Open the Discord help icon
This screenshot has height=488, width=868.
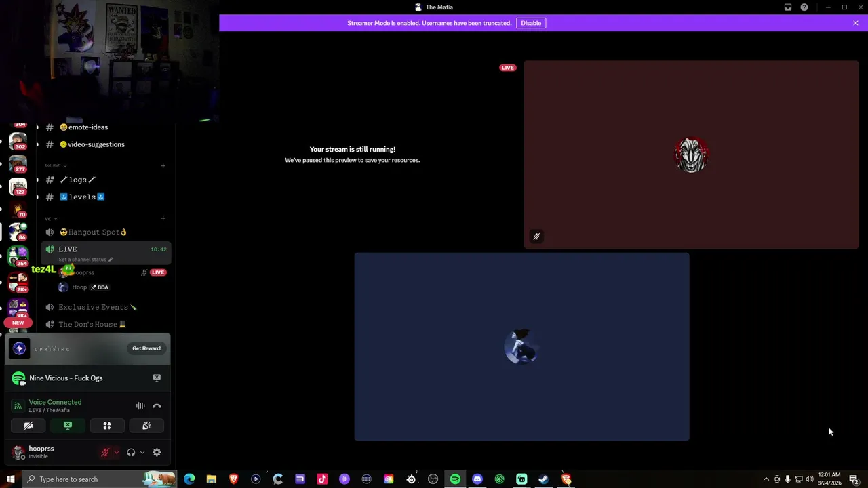point(804,7)
